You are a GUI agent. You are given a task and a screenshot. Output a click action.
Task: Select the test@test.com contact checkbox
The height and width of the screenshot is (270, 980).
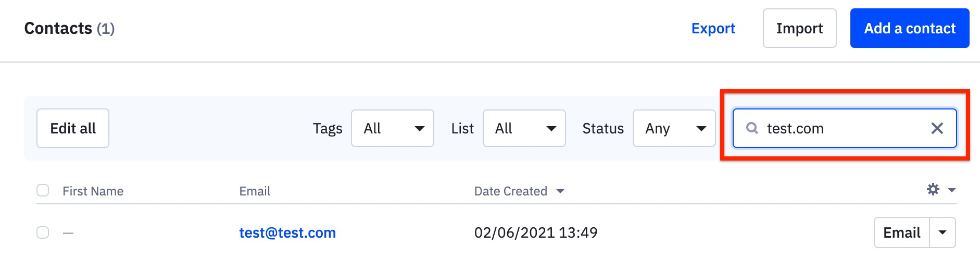(x=43, y=232)
